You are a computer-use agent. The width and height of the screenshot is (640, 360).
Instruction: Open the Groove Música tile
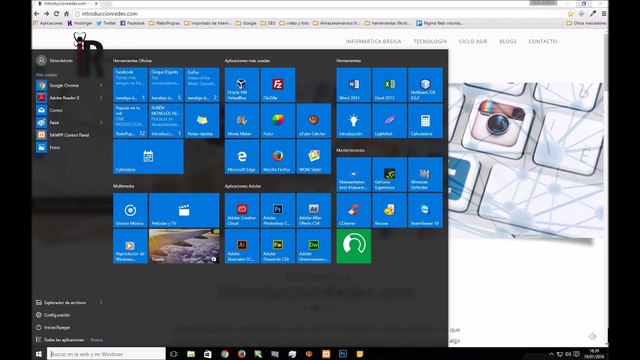click(130, 211)
